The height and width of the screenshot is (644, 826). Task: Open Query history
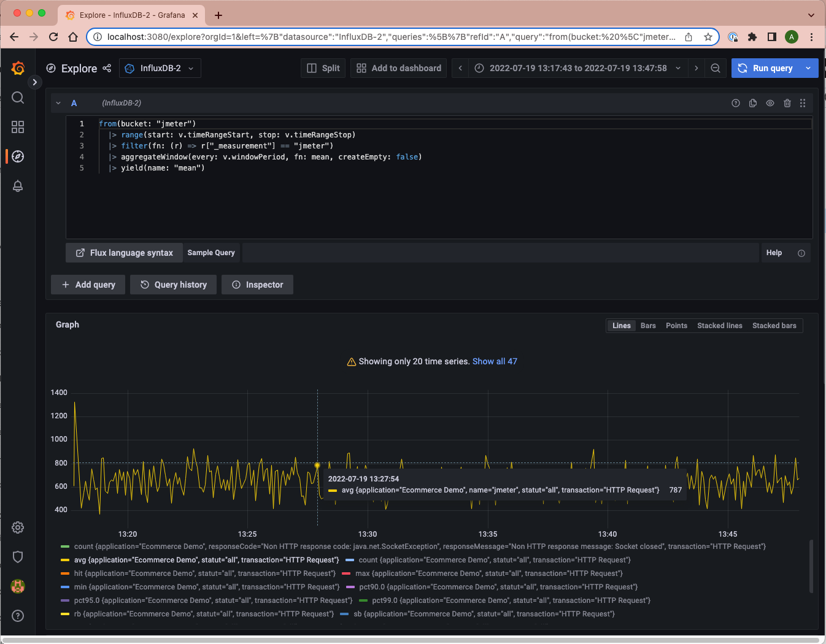point(173,285)
